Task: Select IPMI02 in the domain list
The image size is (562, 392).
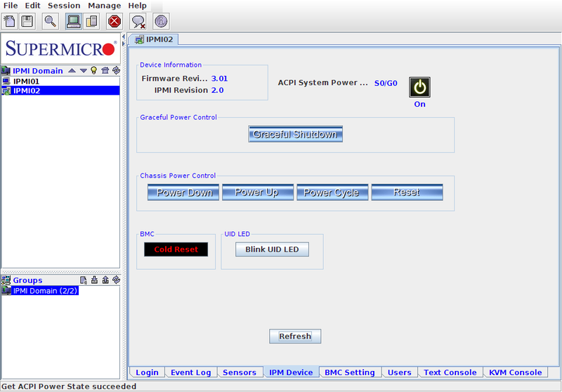Action: click(60, 91)
